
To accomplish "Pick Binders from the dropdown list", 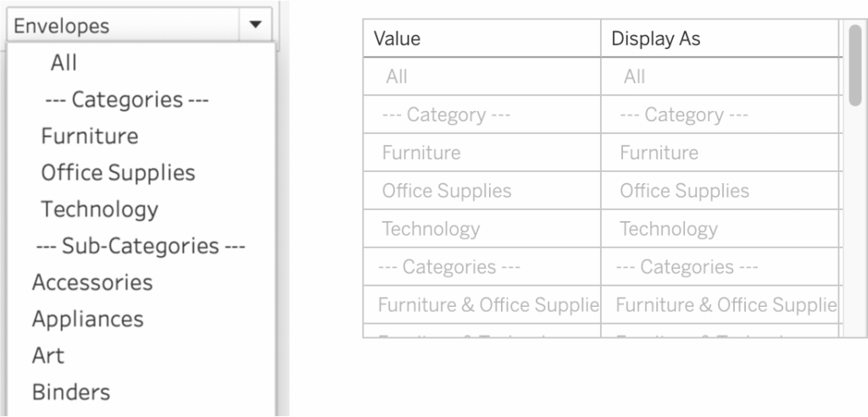I will coord(71,392).
